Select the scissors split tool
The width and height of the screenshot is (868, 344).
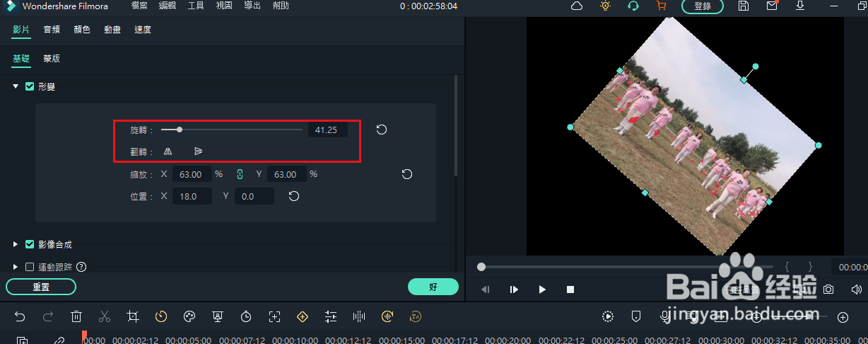point(105,316)
